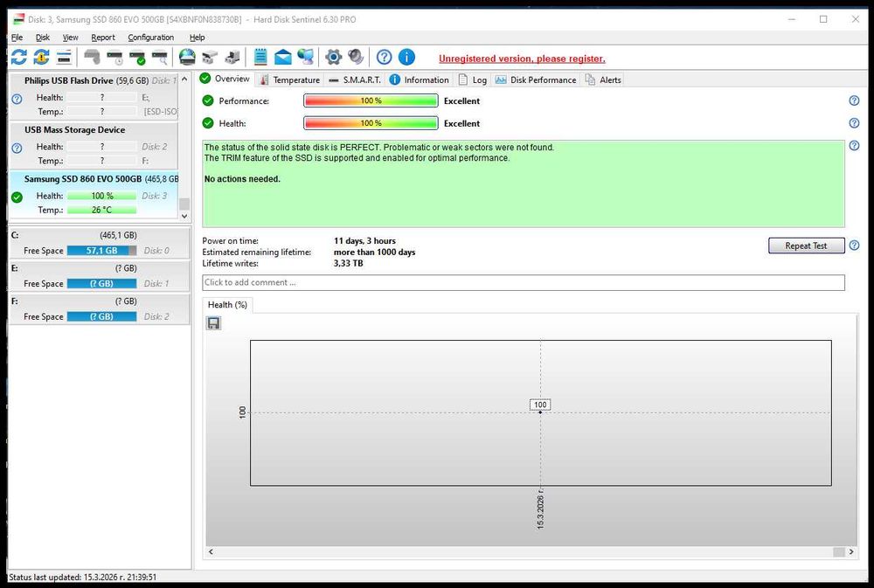Image resolution: width=874 pixels, height=588 pixels.
Task: Click the blue envelope toolbar icon
Action: (283, 57)
